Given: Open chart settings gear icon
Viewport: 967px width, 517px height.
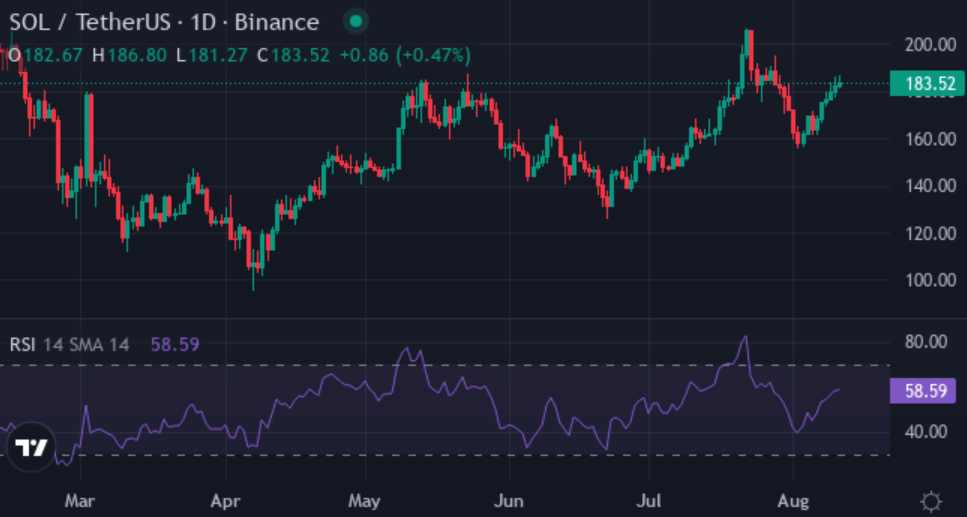Looking at the screenshot, I should (x=931, y=502).
